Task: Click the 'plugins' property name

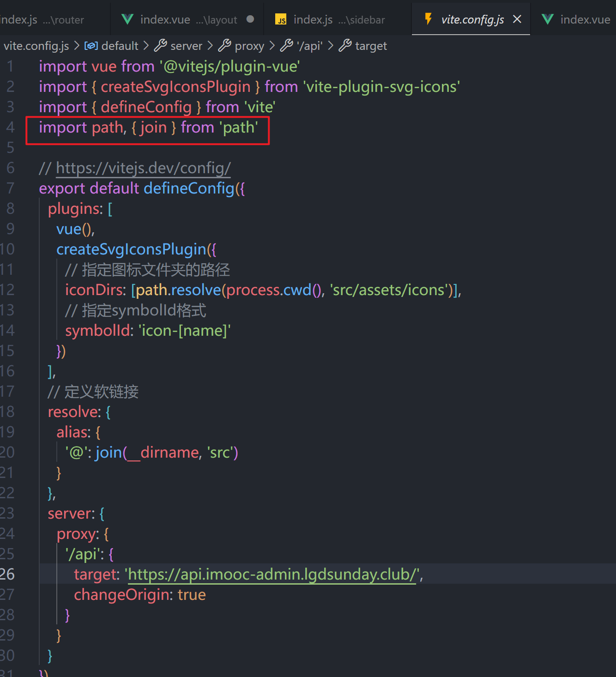Action: tap(73, 209)
